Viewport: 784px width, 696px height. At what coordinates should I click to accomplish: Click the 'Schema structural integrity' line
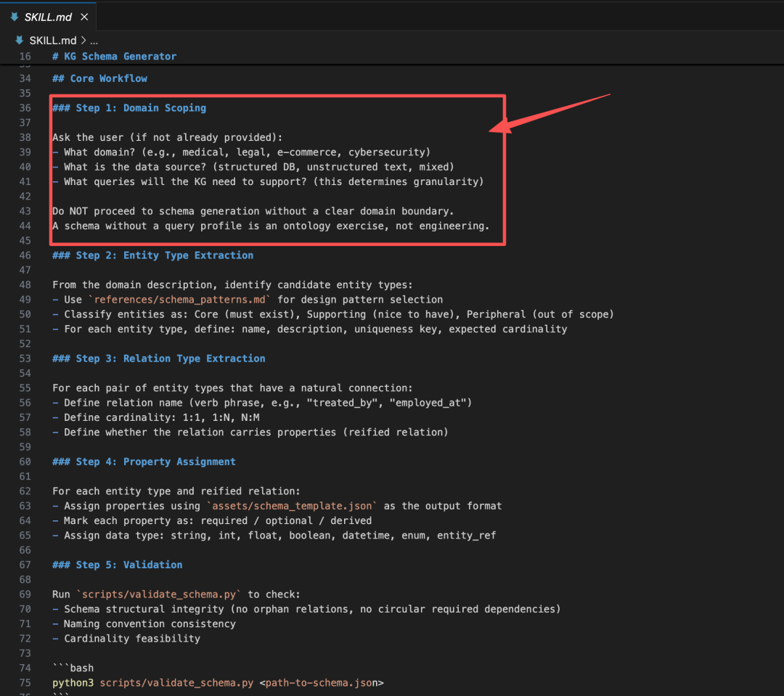pyautogui.click(x=306, y=610)
